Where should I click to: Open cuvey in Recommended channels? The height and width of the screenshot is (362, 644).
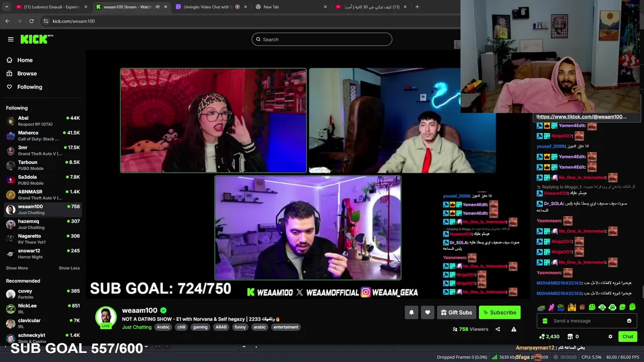point(43,294)
